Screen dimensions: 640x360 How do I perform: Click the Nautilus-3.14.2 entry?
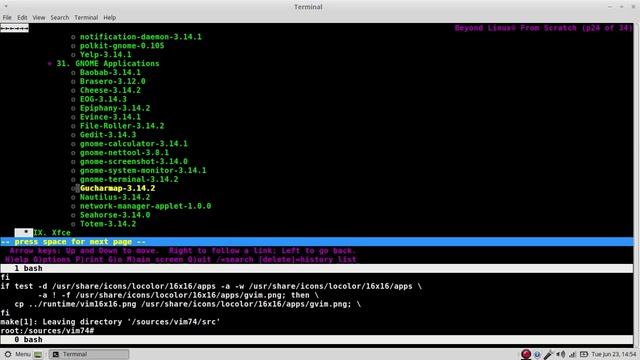tap(115, 197)
